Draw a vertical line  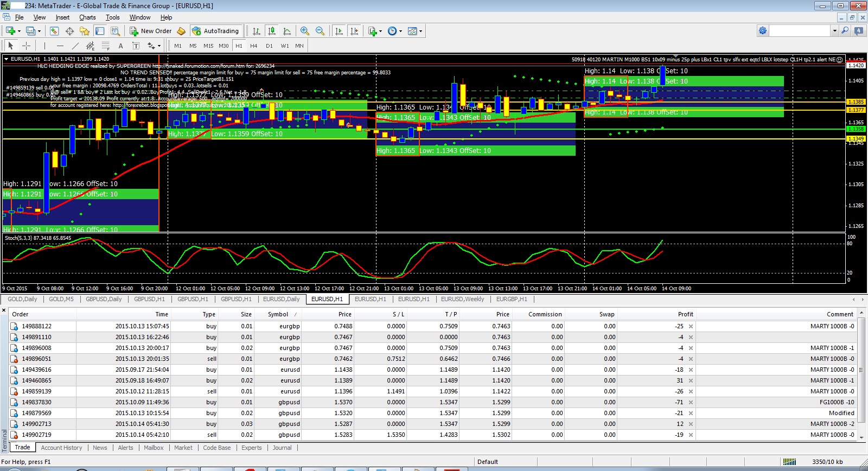click(x=44, y=46)
